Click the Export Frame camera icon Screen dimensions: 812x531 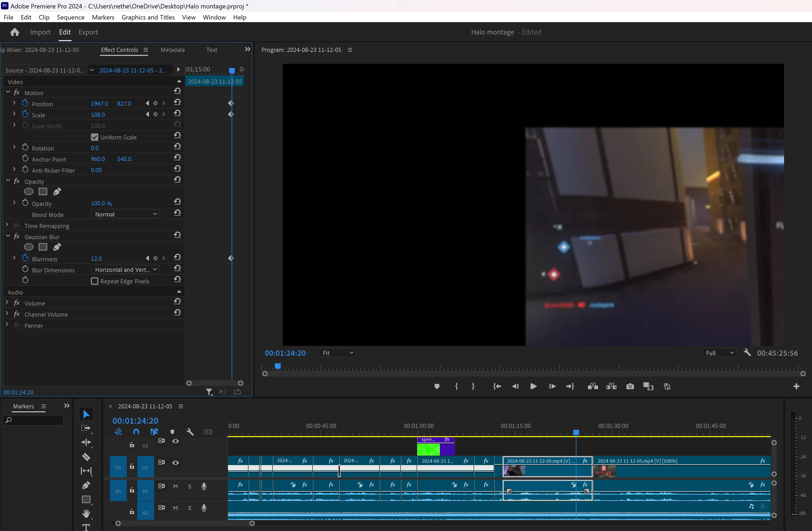(x=630, y=386)
